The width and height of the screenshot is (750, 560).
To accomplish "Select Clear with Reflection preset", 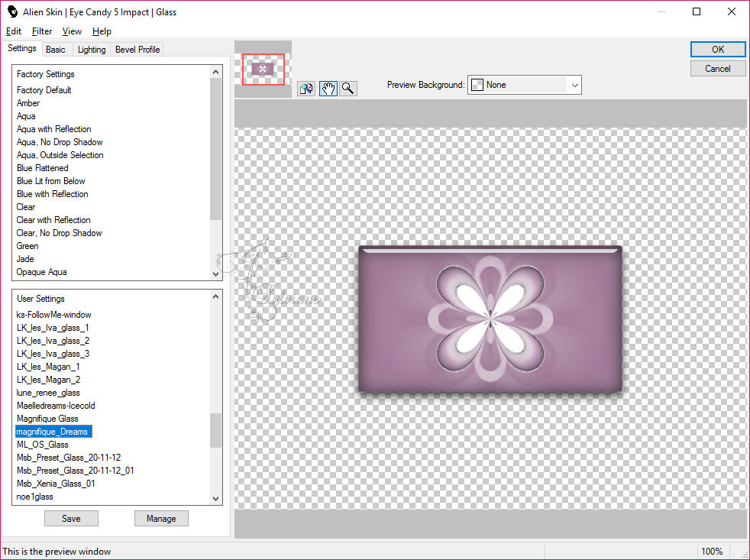I will 53,220.
